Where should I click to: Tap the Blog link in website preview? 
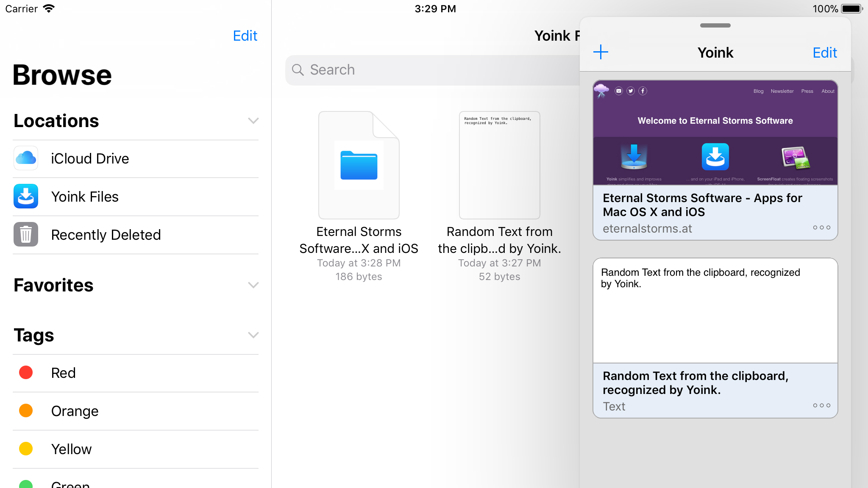click(x=758, y=91)
